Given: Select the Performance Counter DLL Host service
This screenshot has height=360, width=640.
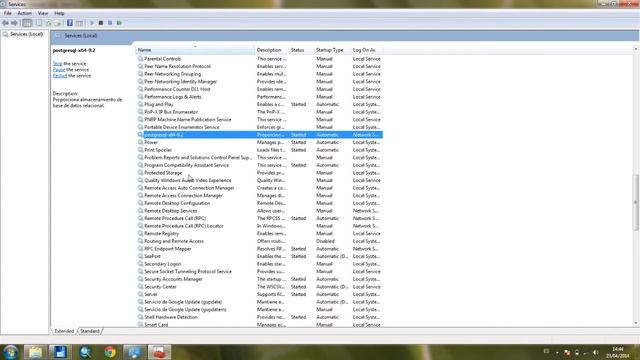Looking at the screenshot, I should (178, 89).
